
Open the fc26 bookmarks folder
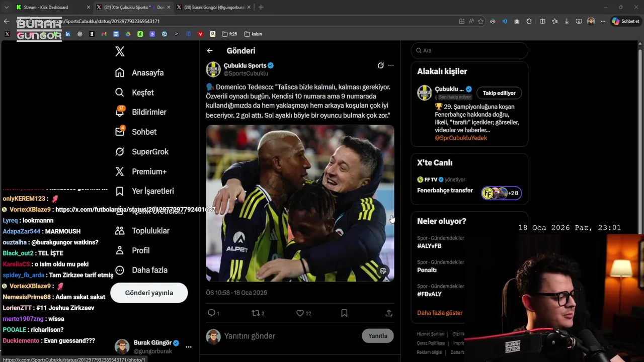click(229, 34)
